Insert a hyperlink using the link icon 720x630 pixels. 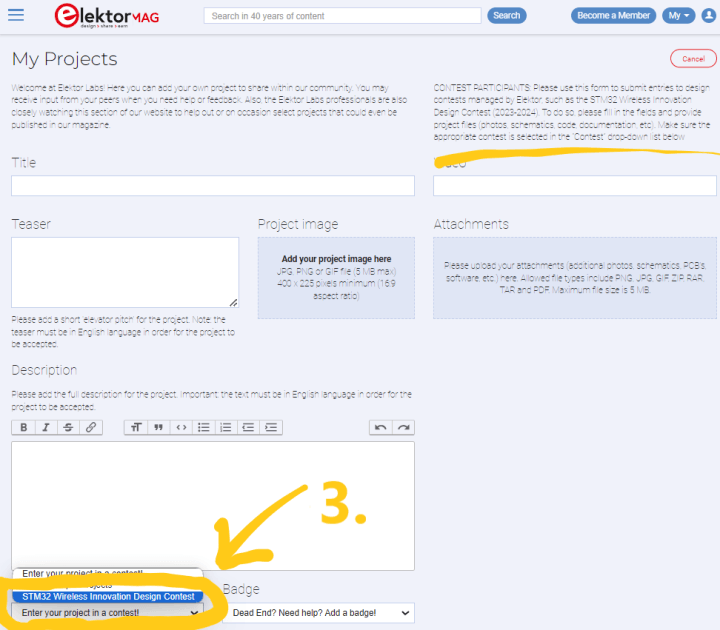point(91,427)
